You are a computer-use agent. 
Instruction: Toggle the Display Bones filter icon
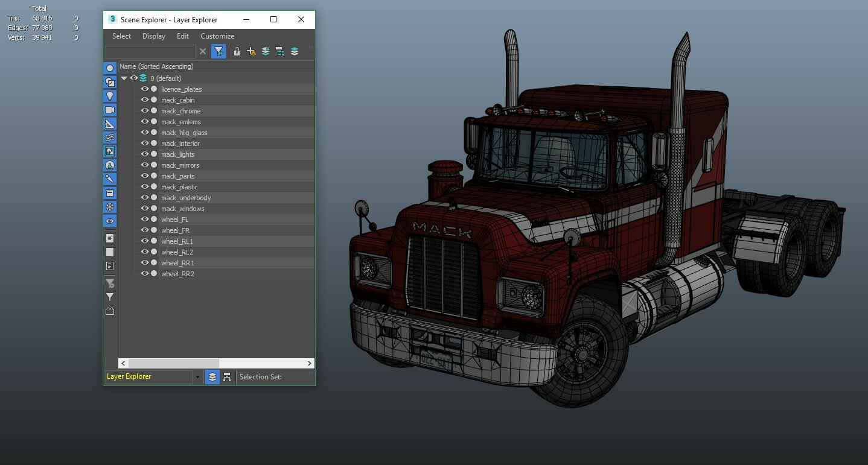coord(110,179)
